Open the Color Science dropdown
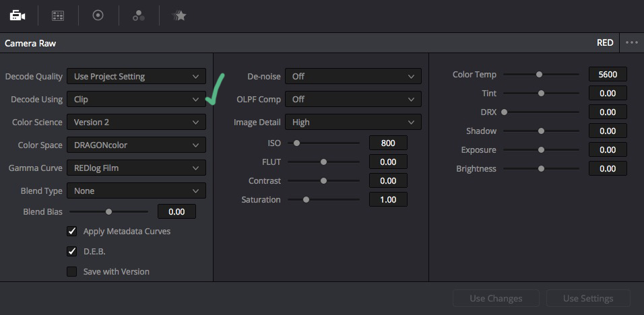Viewport: 644px width, 315px height. point(136,123)
